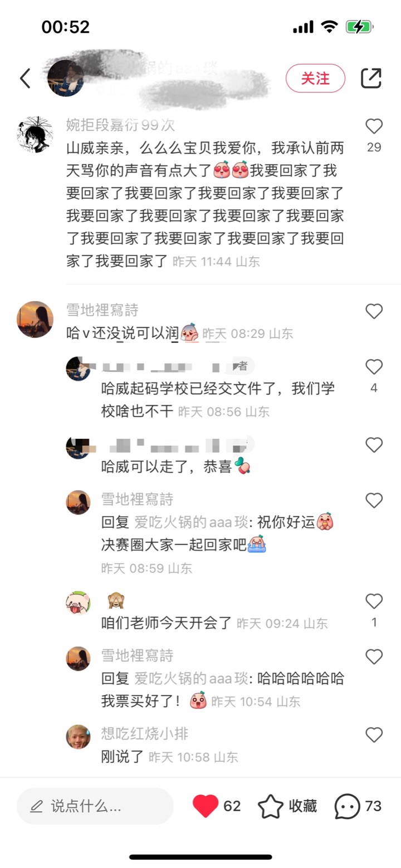Tap the back arrow icon

25,79
